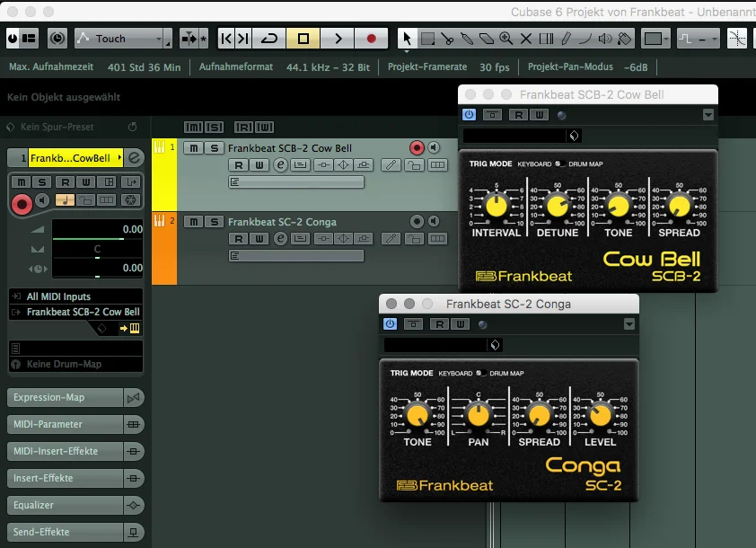Viewport: 756px width, 548px height.
Task: Click the Stop transport button
Action: point(303,38)
